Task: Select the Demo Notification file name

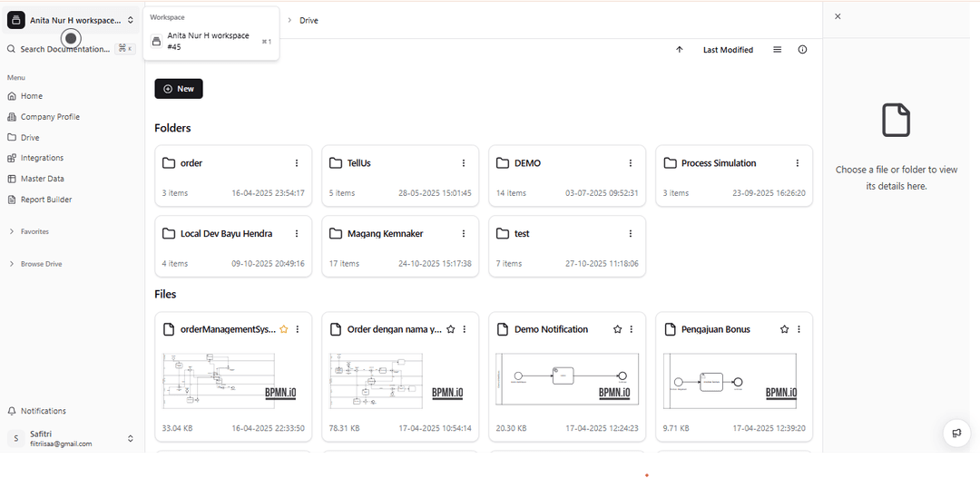Action: click(552, 329)
